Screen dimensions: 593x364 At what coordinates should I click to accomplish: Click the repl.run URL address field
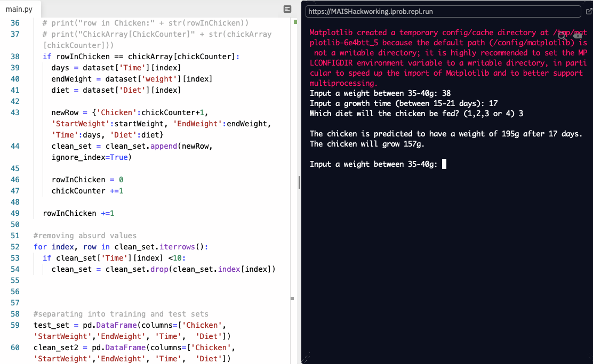pos(443,11)
